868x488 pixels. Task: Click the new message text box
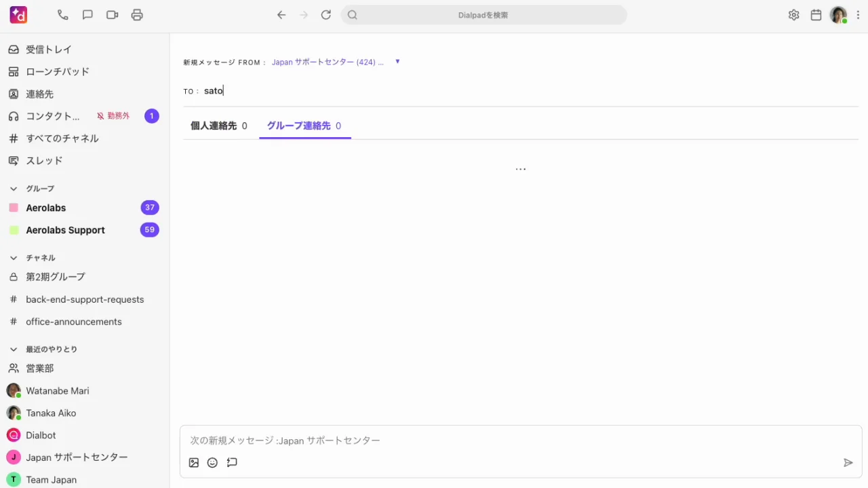[521, 440]
